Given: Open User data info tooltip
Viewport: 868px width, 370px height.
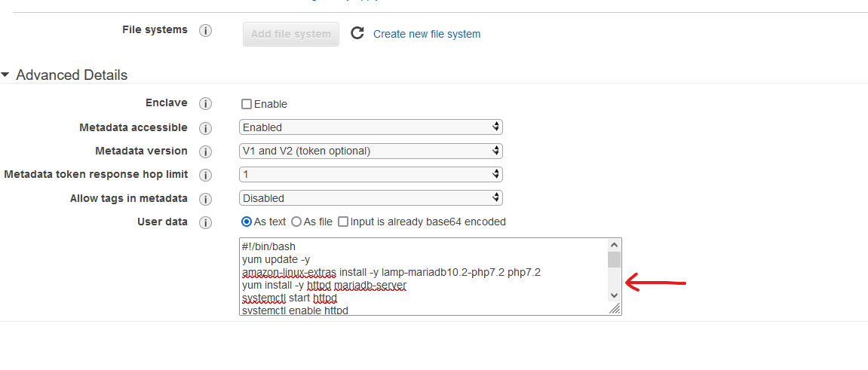Looking at the screenshot, I should (x=205, y=222).
